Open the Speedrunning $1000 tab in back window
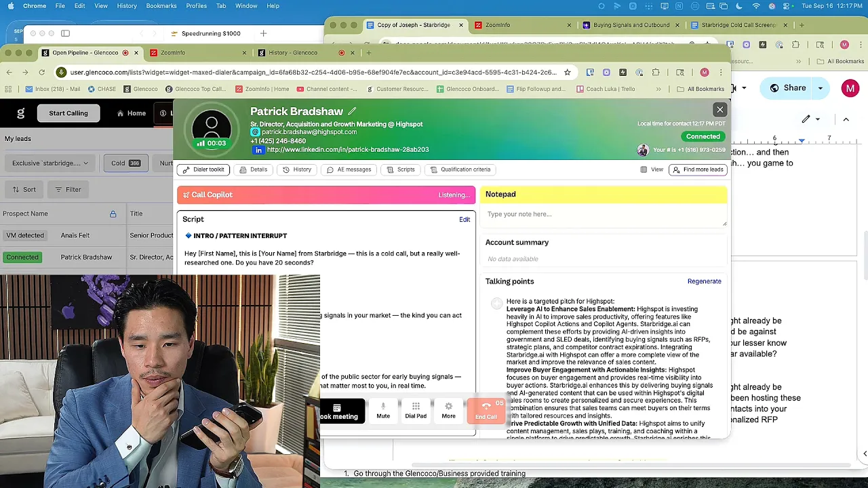Image resolution: width=868 pixels, height=488 pixels. pyautogui.click(x=211, y=33)
